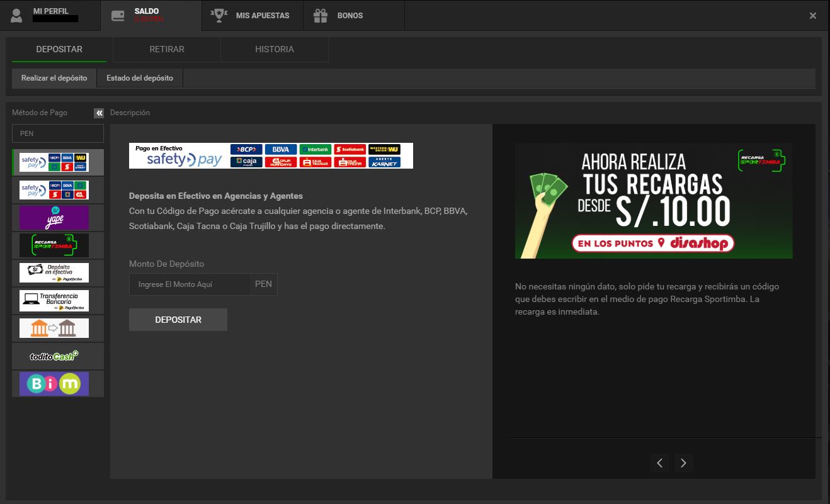
Task: Pick Transferencia Bancaria PagoEfectivo method
Action: pyautogui.click(x=54, y=301)
